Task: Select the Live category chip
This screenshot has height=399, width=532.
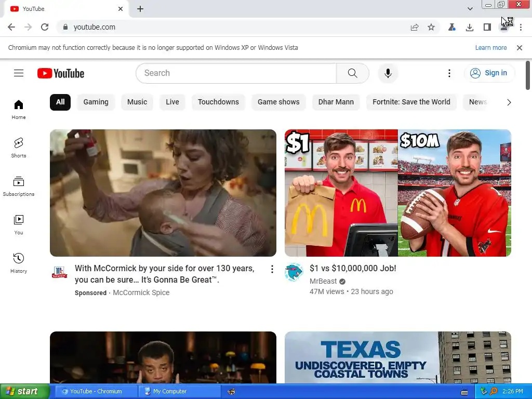Action: coord(172,102)
